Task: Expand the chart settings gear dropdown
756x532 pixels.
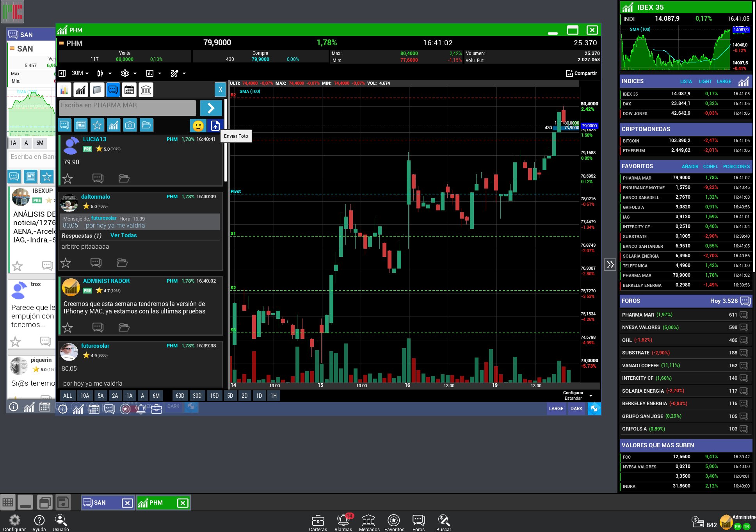Action: [x=129, y=73]
